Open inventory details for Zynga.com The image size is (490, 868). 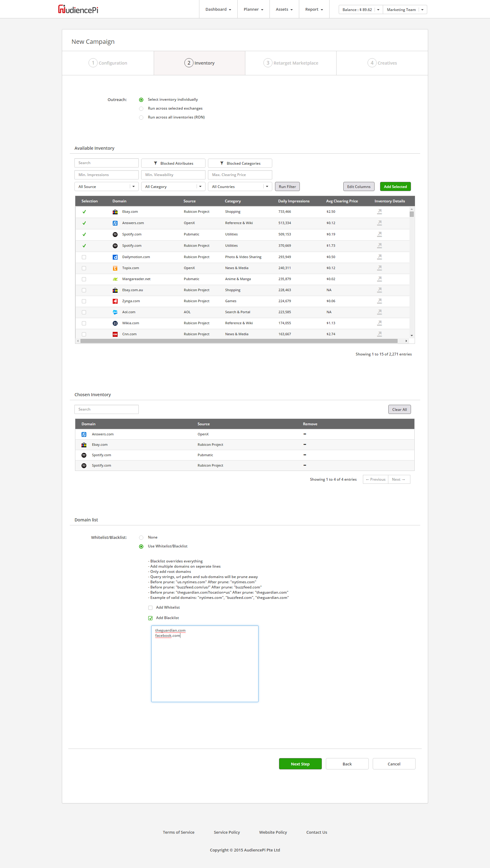click(379, 301)
